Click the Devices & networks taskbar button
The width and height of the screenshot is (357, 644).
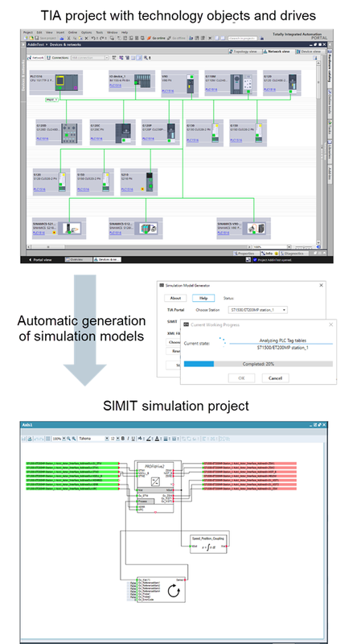(x=107, y=259)
